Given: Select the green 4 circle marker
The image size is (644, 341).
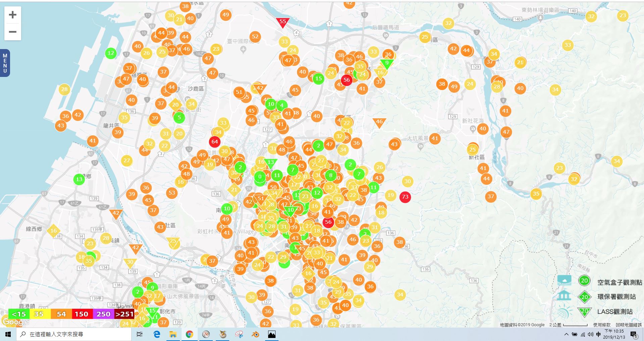Looking at the screenshot, I should tap(282, 105).
